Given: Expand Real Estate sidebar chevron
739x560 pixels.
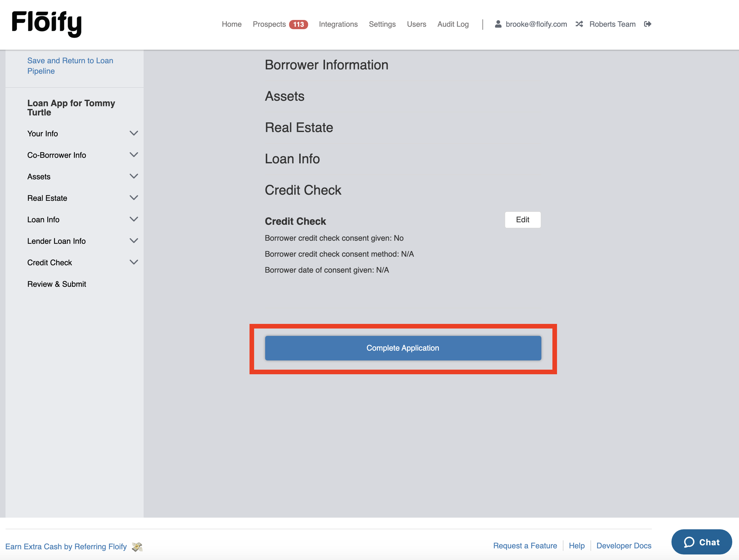Looking at the screenshot, I should (133, 198).
